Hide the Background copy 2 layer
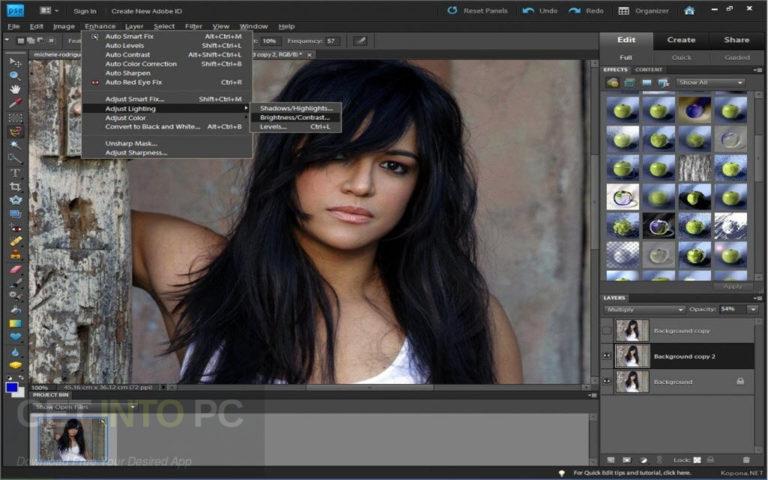Viewport: 768px width, 480px height. [x=606, y=356]
